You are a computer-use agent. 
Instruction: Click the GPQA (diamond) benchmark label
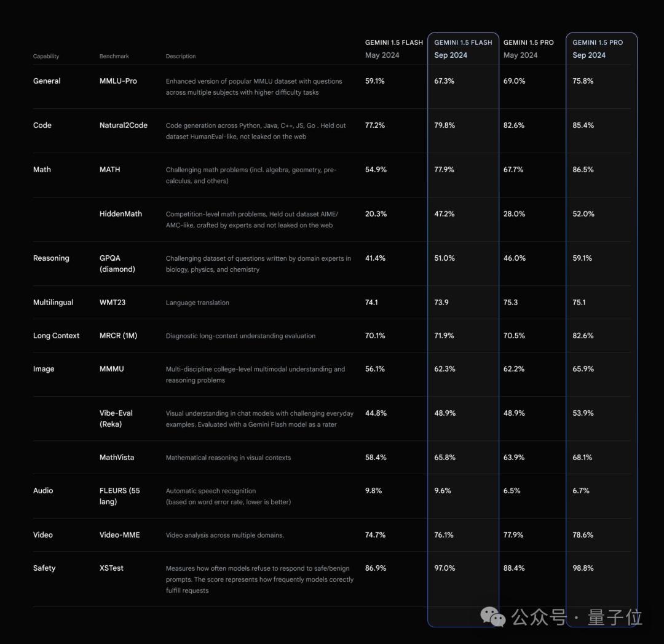coord(117,264)
